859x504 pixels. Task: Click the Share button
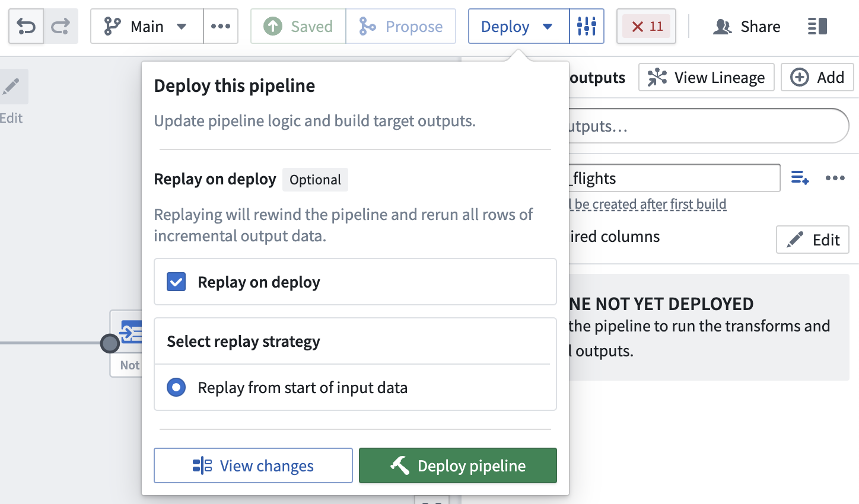point(747,26)
